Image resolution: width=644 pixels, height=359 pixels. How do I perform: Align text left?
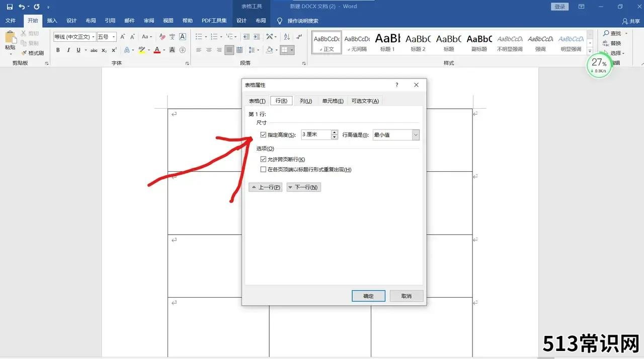[x=198, y=50]
